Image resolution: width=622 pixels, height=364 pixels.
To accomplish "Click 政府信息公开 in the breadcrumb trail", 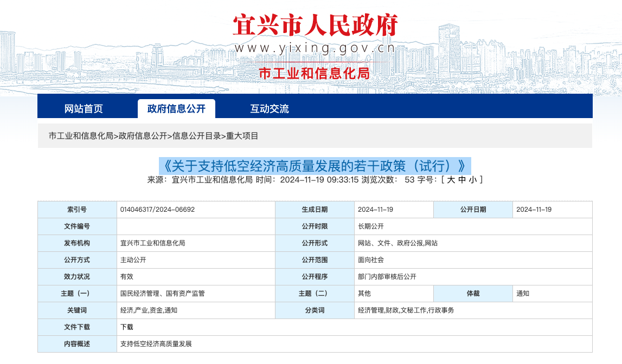I will 143,136.
